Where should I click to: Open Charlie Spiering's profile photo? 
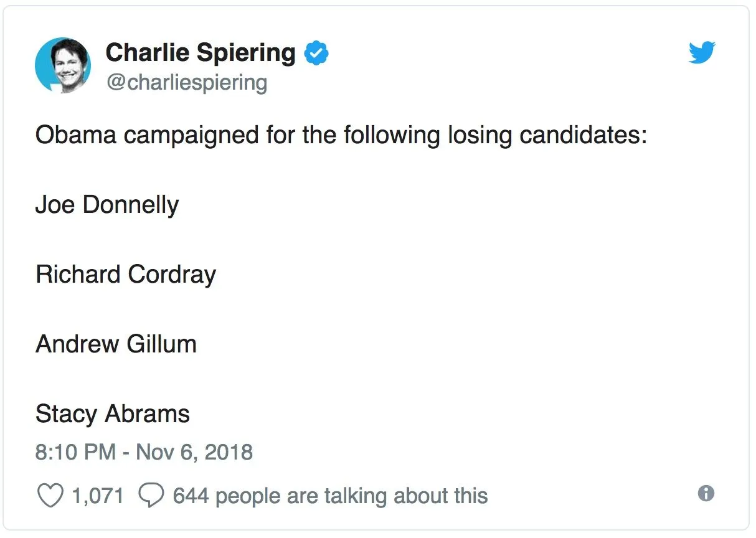tap(63, 65)
